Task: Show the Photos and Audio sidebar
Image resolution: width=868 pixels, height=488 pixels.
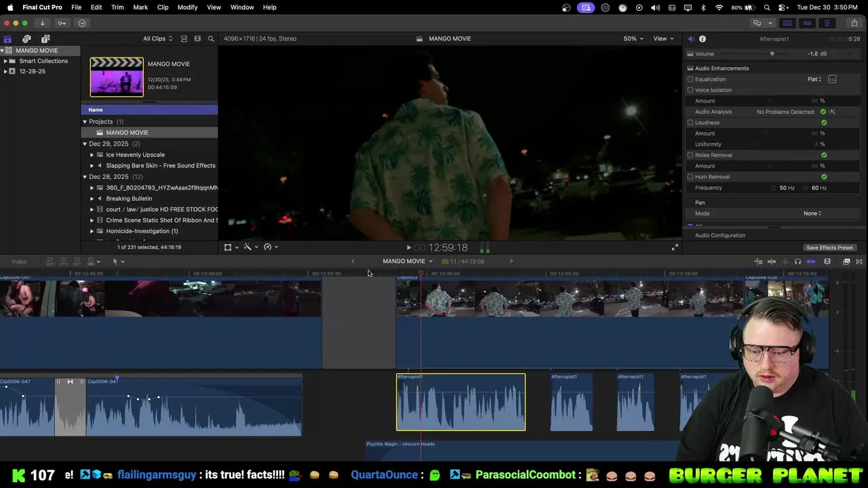Action: click(26, 39)
